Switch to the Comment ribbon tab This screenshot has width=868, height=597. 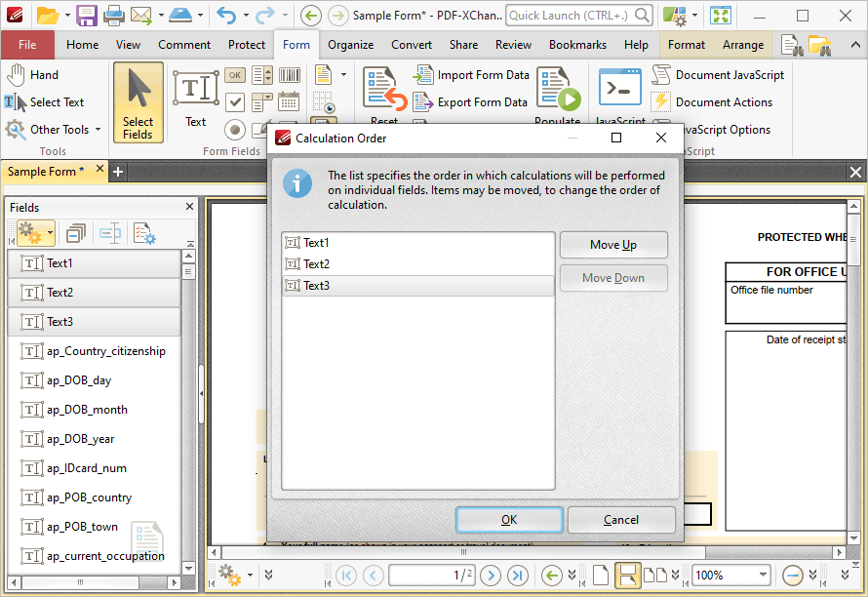coord(184,45)
